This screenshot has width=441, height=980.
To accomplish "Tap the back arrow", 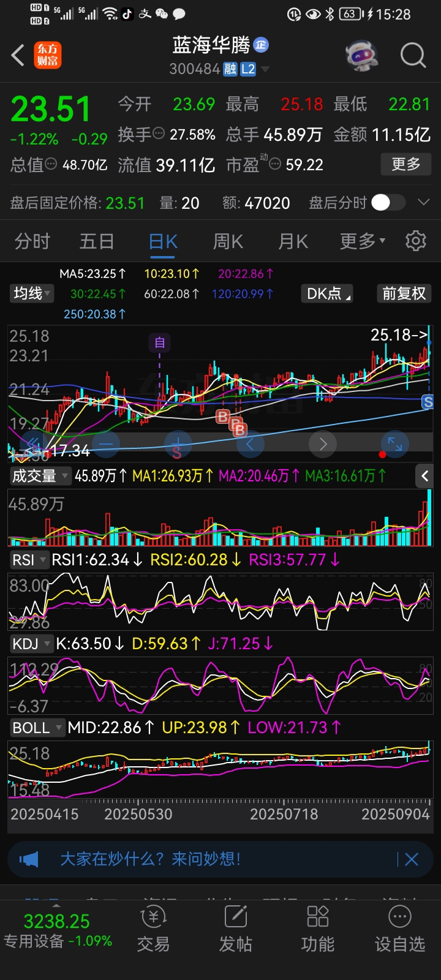I will 18,55.
